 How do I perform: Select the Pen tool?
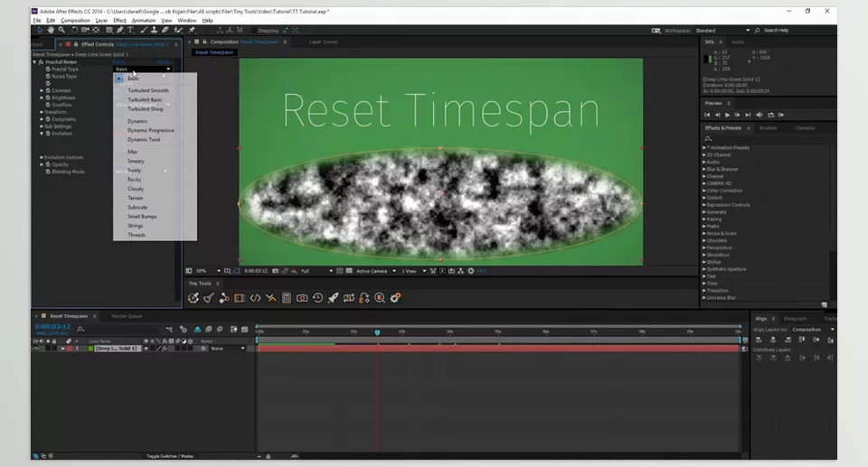pos(119,30)
